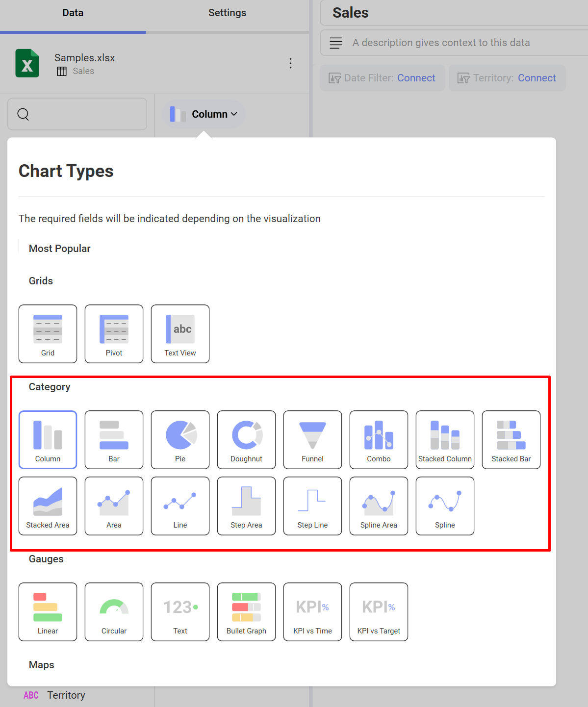Choose the Linear gauge
This screenshot has height=707, width=588.
[48, 612]
